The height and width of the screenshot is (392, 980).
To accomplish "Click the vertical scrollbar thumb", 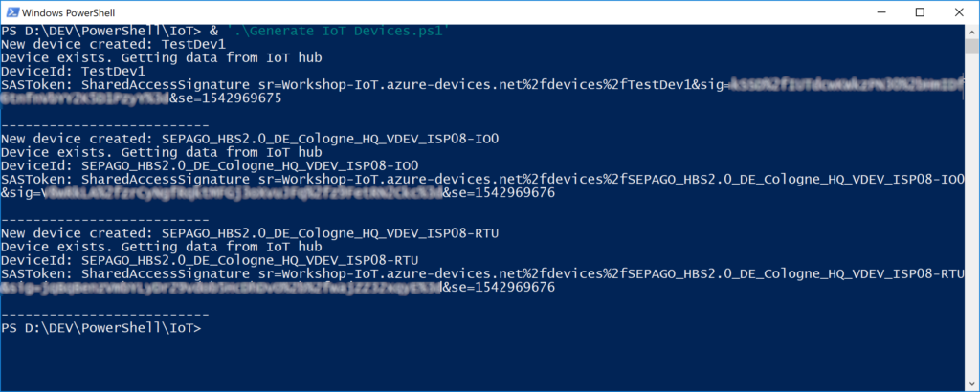I will tap(971, 46).
